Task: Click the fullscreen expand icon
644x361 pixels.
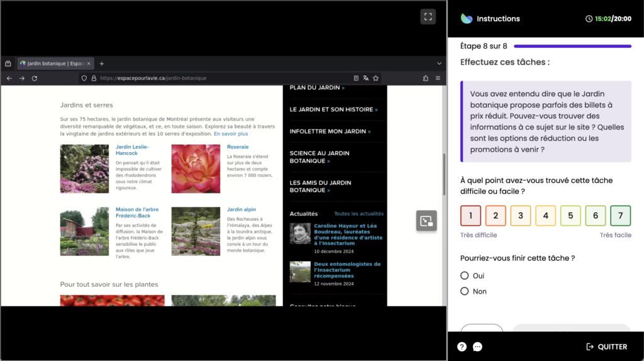Action: coord(428,17)
